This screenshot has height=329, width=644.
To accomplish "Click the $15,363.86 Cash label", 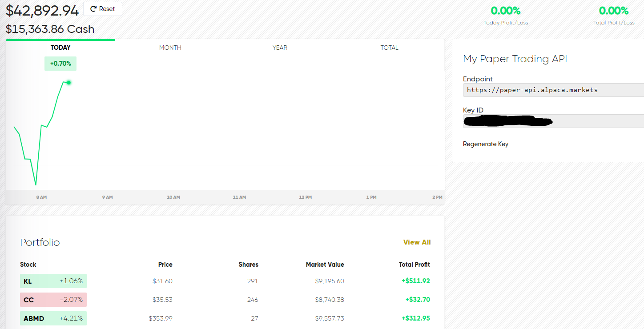I will (50, 29).
